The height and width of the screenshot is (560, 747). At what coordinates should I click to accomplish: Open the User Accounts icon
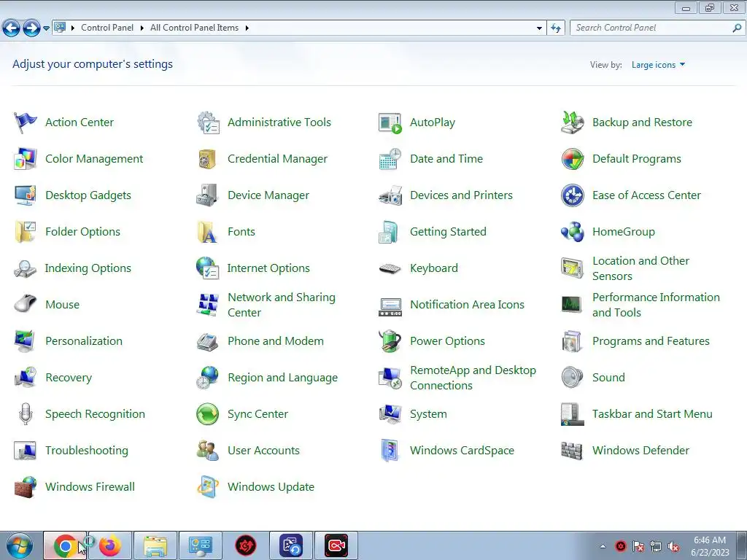[x=208, y=451]
